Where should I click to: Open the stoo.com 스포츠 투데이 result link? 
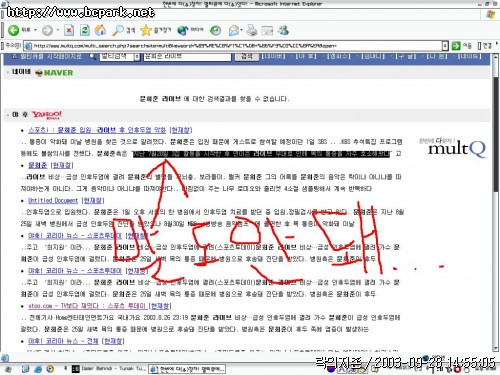pos(87,306)
